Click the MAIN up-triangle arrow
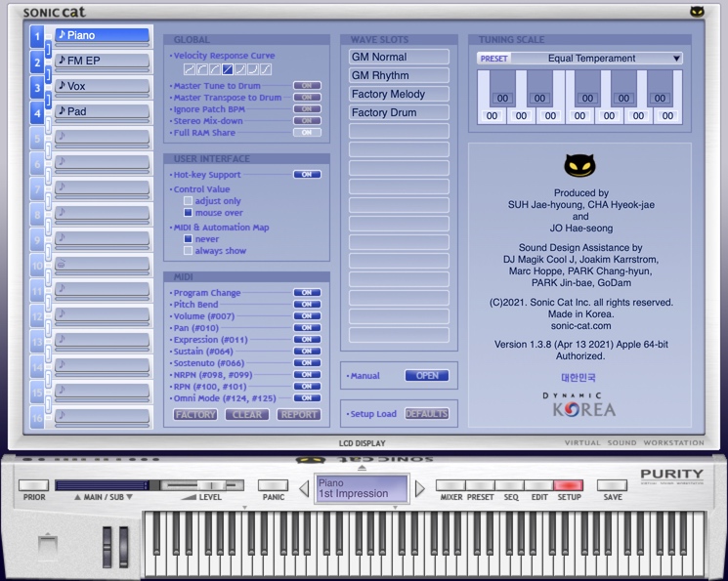 click(x=77, y=497)
